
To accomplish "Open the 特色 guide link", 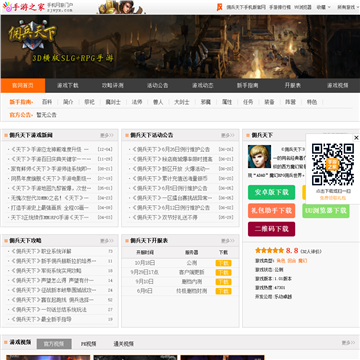I will pyautogui.click(x=312, y=102).
